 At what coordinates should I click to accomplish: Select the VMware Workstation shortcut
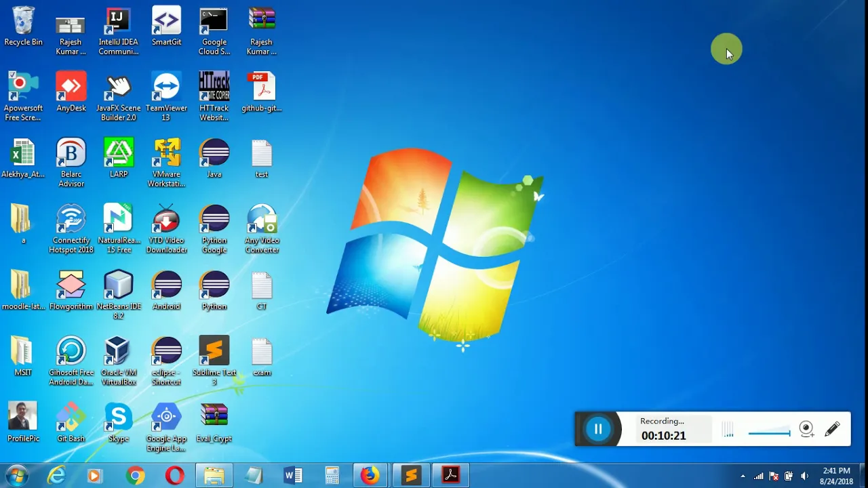(166, 163)
